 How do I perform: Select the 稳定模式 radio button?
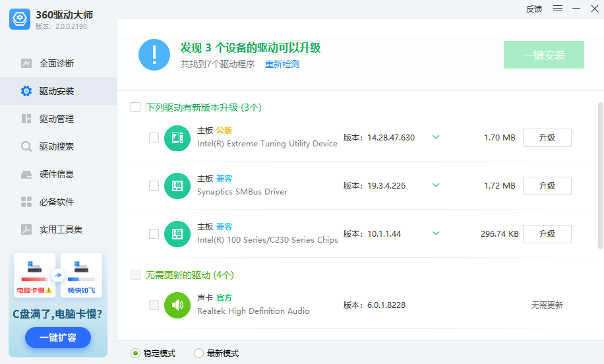pyautogui.click(x=135, y=353)
